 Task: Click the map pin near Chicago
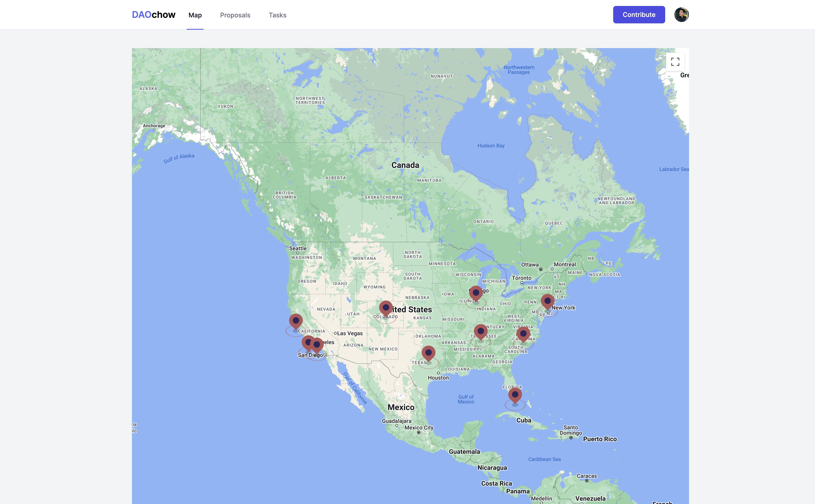click(x=476, y=293)
